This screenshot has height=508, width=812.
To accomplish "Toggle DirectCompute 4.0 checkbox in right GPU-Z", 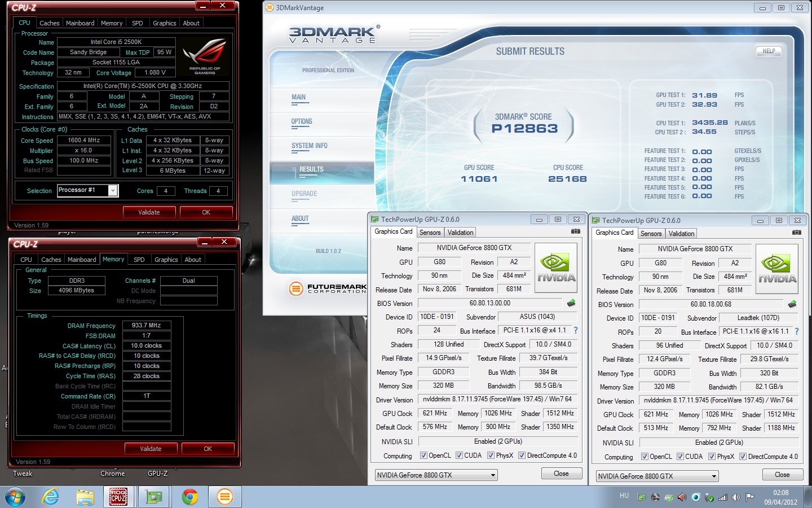I will pyautogui.click(x=743, y=457).
